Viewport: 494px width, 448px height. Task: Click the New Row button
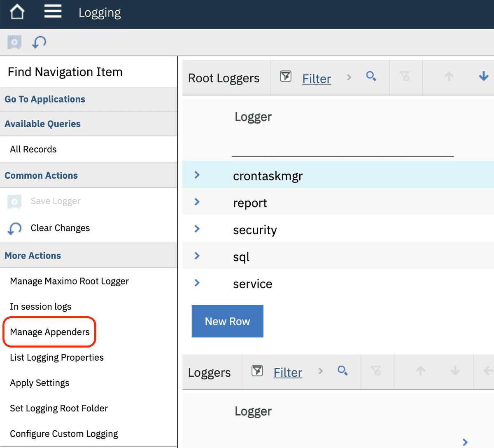[227, 321]
